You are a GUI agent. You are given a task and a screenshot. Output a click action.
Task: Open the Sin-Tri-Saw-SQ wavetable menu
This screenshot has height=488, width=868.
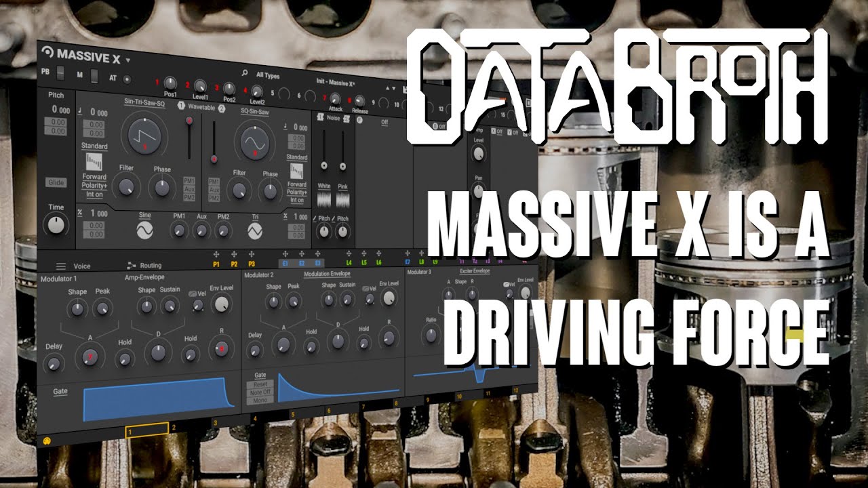144,102
